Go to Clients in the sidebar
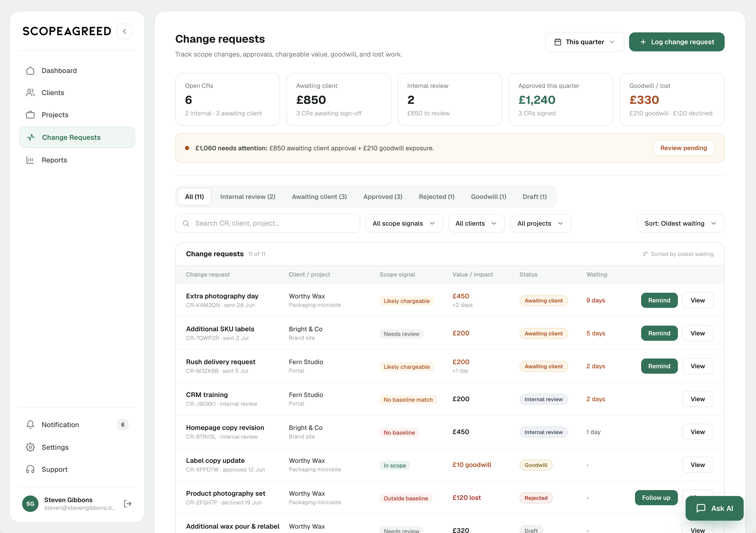 point(77,93)
